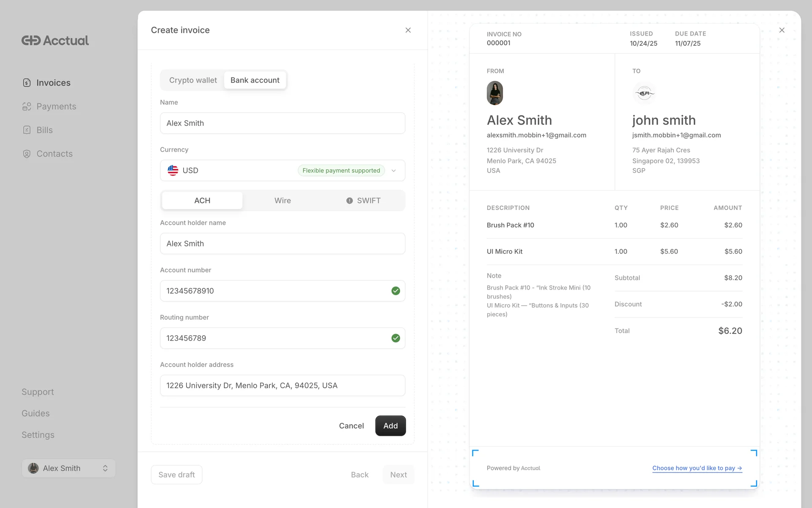This screenshot has width=812, height=508.
Task: Select the Wire transfer type
Action: click(x=283, y=201)
